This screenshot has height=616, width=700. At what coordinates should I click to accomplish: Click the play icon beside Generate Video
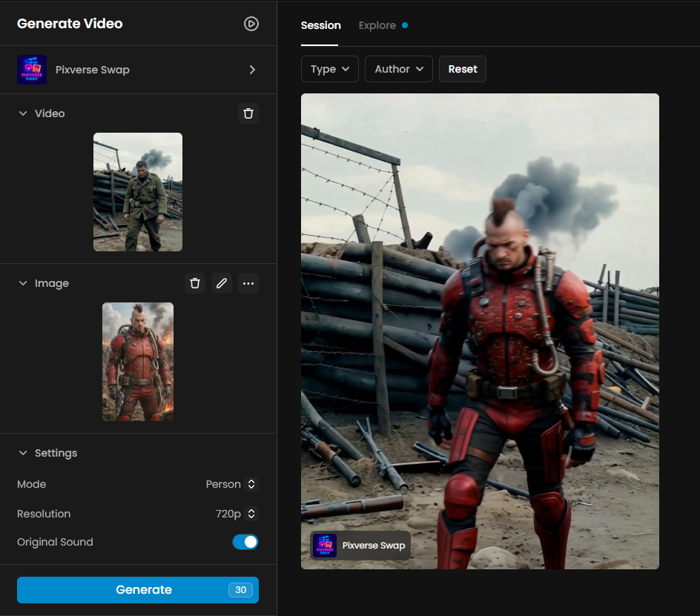tap(251, 24)
